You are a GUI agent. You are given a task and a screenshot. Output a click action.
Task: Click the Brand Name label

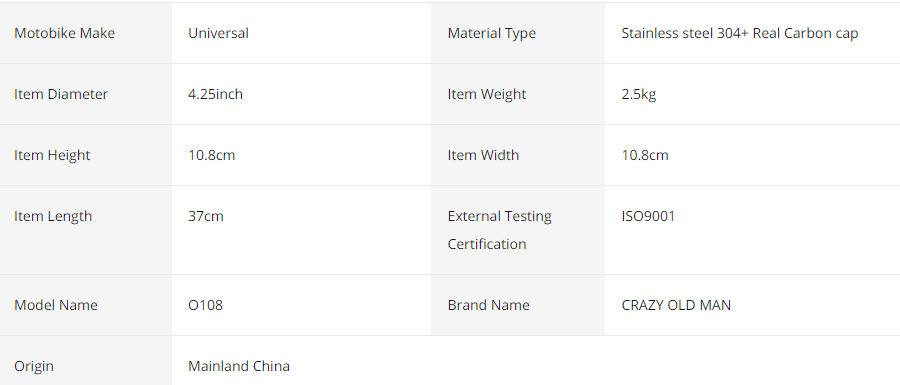coord(488,305)
